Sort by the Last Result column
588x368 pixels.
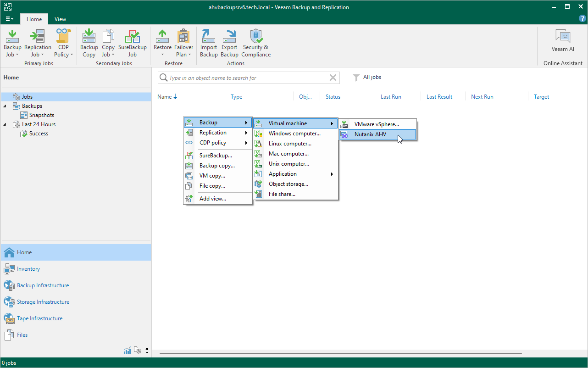[x=439, y=97]
